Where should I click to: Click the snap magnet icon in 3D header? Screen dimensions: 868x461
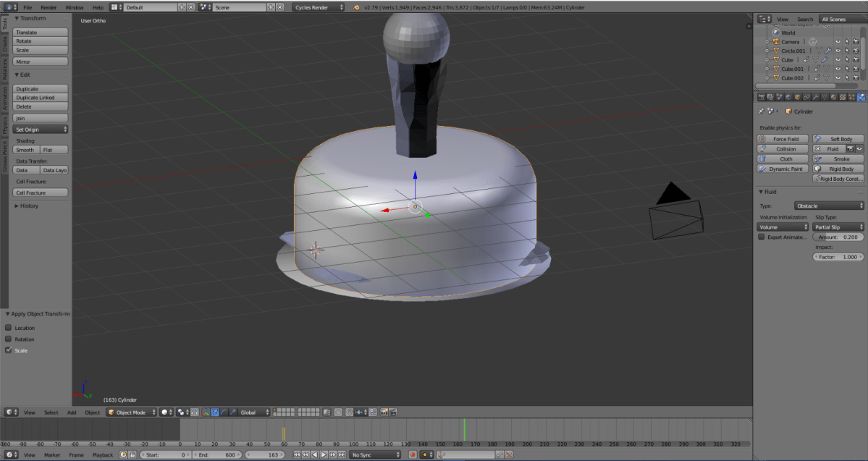click(350, 413)
